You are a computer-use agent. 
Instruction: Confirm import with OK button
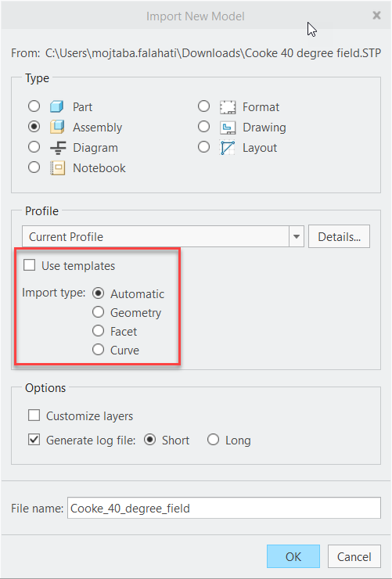coord(293,556)
